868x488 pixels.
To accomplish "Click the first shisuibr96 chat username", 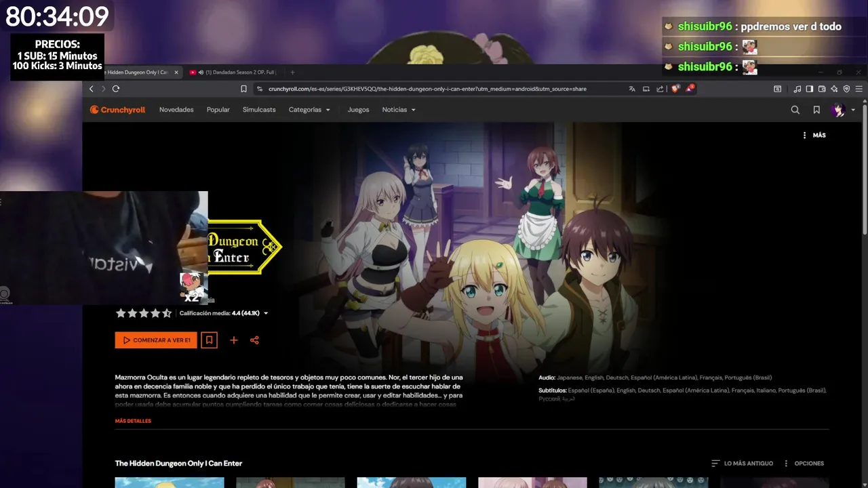I will click(x=705, y=26).
